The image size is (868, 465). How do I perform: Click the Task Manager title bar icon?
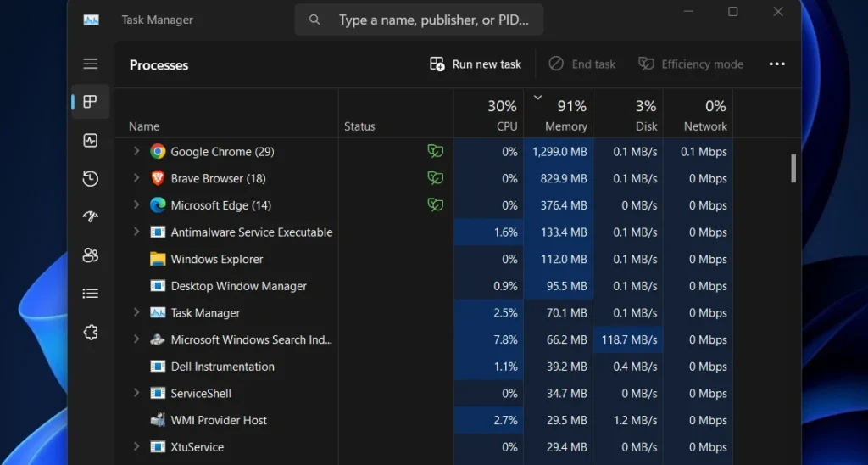click(x=92, y=20)
